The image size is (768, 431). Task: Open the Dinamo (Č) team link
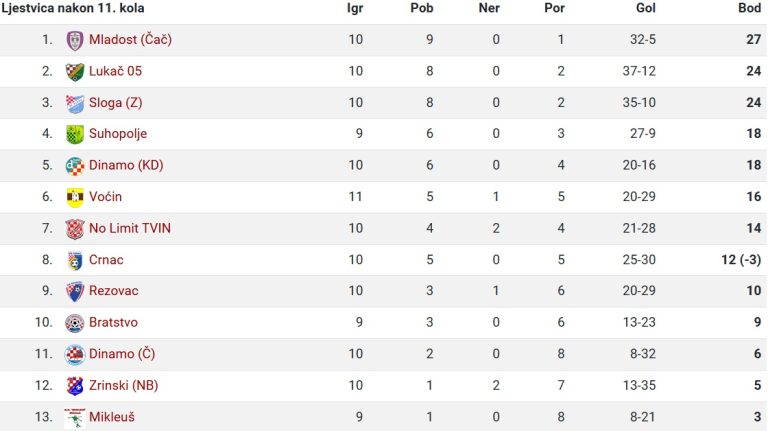121,354
